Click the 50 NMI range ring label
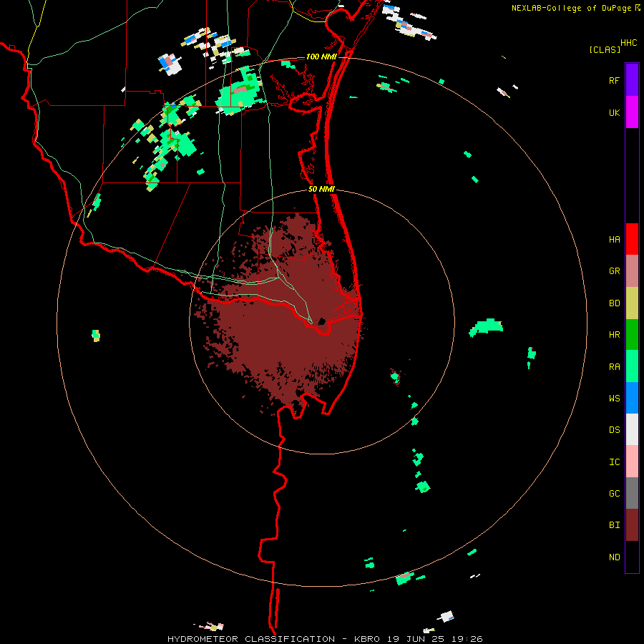This screenshot has height=644, width=644. click(321, 189)
